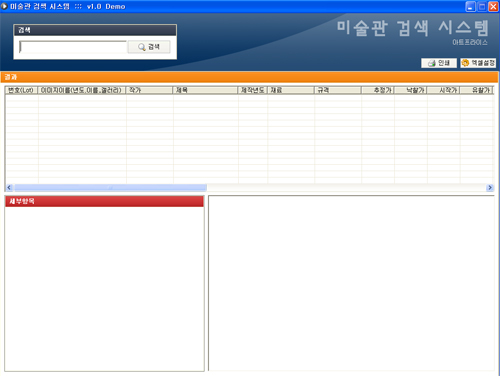This screenshot has width=500, height=376.
Task: Open the 엑셀설정 Excel settings button
Action: (x=478, y=63)
